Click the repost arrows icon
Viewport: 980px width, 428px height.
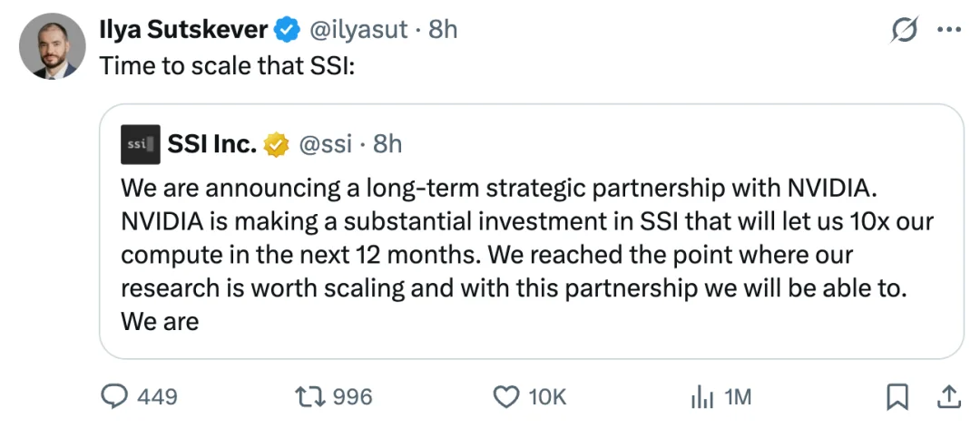(x=311, y=396)
